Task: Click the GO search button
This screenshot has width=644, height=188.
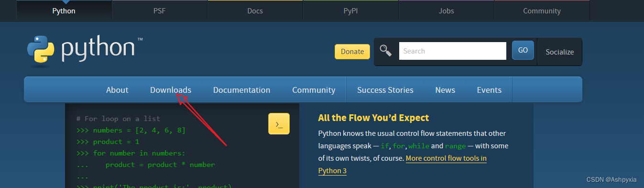Action: point(523,50)
